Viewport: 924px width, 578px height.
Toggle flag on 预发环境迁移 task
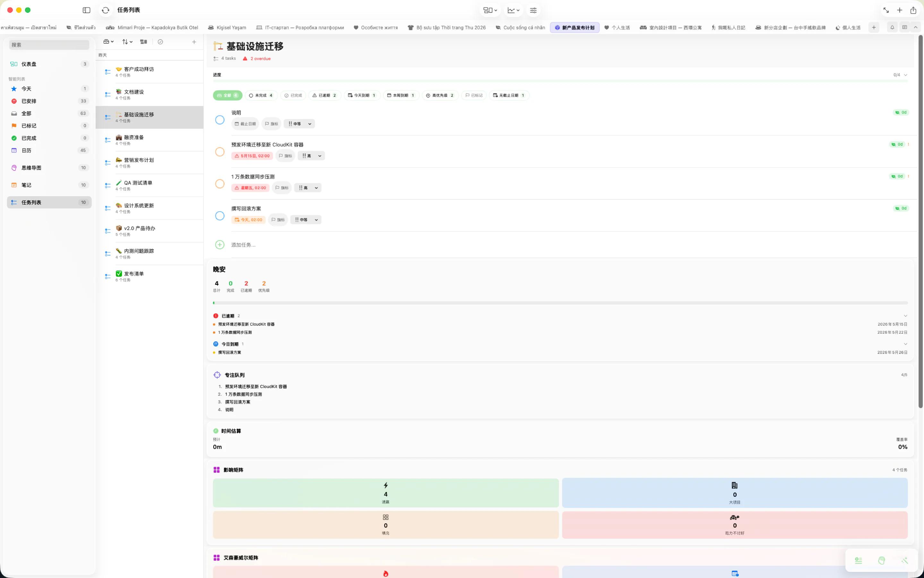285,156
